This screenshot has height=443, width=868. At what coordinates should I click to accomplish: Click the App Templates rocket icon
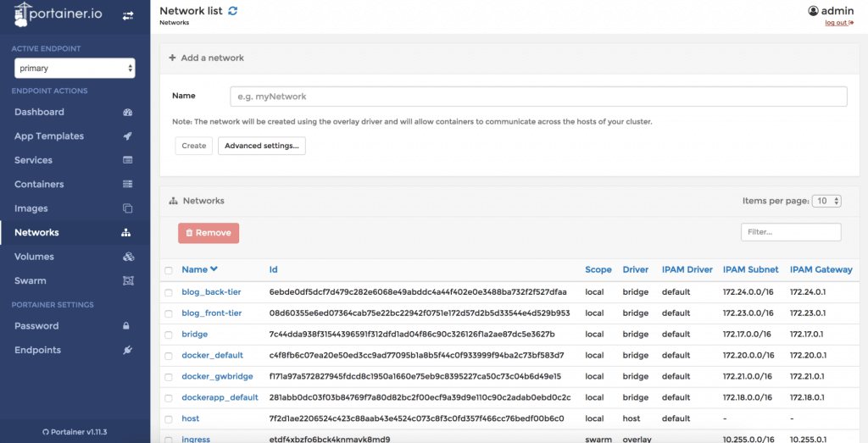[128, 136]
